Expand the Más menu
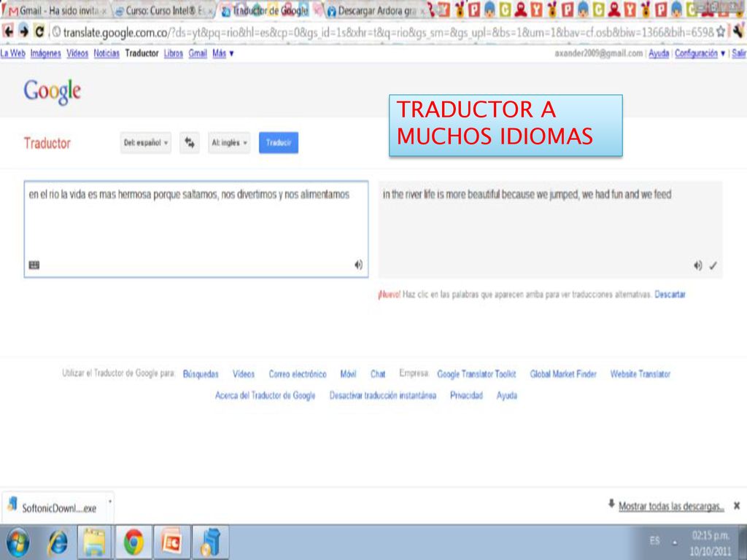Viewport: 747px width, 560px height. [223, 53]
